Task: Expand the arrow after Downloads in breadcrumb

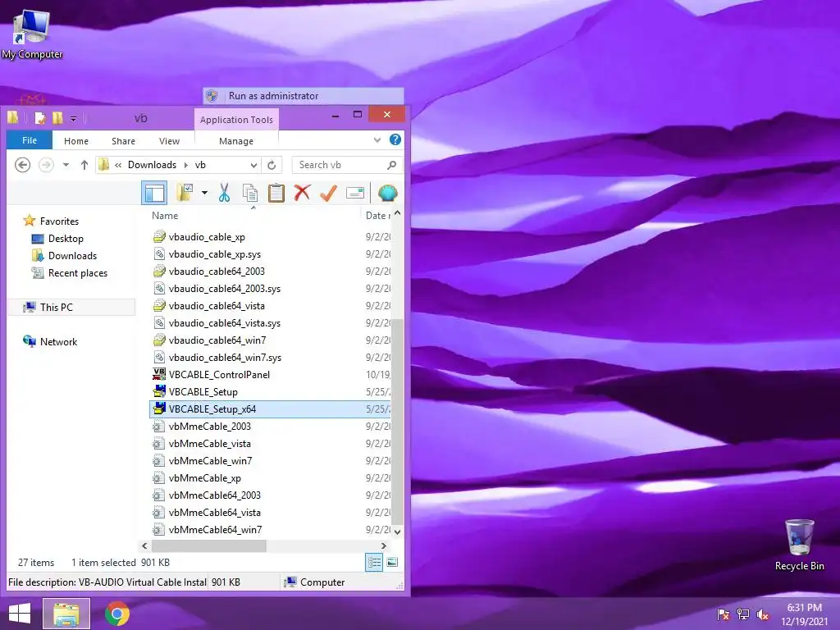Action: click(x=186, y=165)
